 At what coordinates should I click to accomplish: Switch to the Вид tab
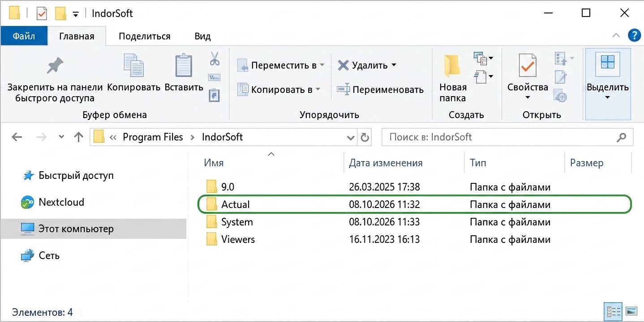(202, 36)
